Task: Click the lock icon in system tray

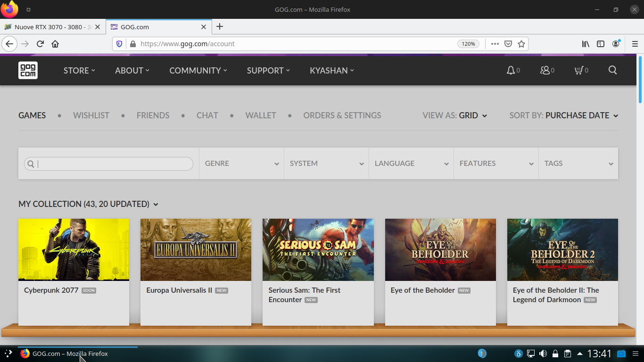Action: pos(555,354)
